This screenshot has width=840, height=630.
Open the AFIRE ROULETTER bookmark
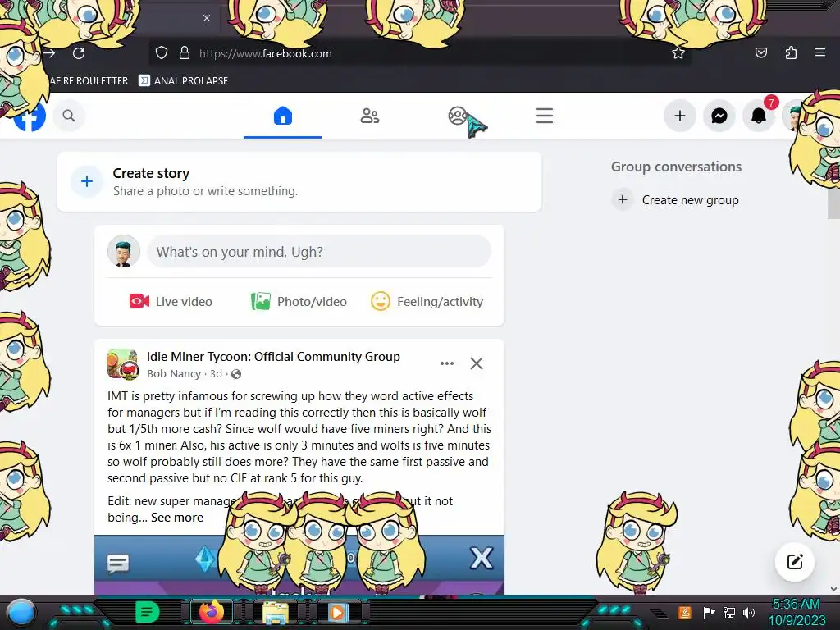tap(89, 81)
